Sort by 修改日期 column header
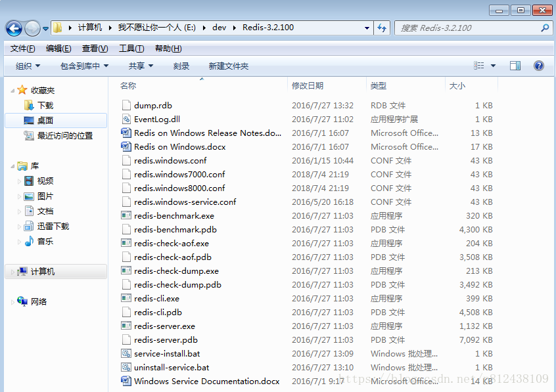Viewport: 556px width, 392px height. pos(308,86)
